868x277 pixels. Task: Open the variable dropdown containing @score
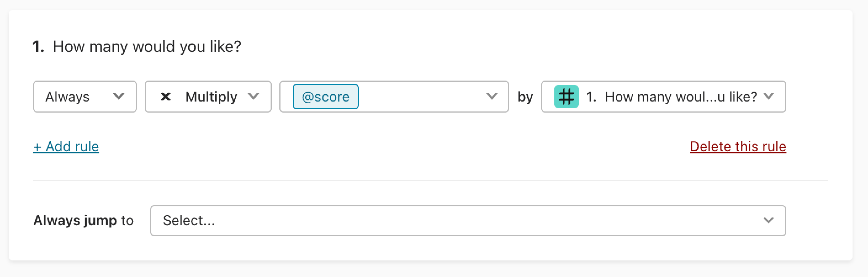click(394, 97)
